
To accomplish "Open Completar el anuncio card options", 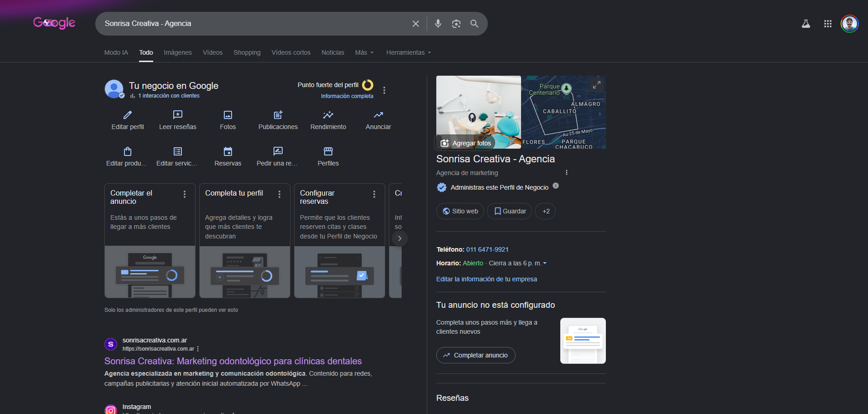I will pyautogui.click(x=185, y=194).
